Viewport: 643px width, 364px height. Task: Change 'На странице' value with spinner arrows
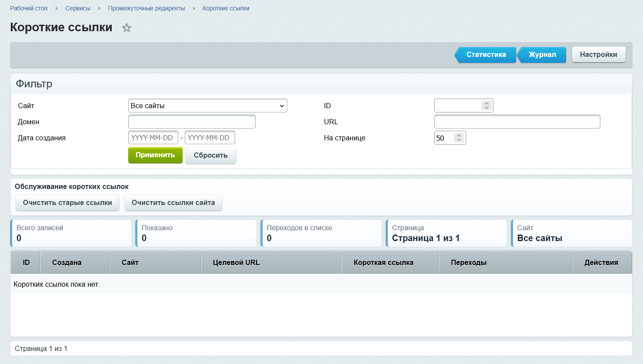pos(459,138)
